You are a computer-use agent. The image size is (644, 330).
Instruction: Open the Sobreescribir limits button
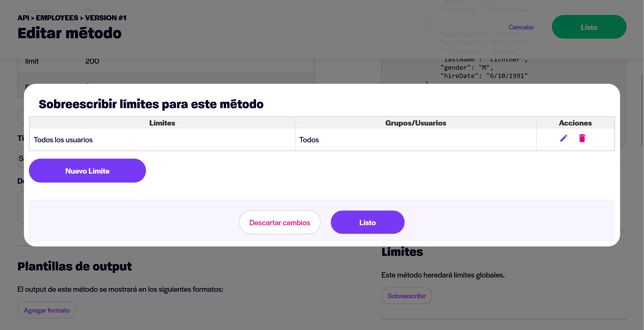point(407,296)
